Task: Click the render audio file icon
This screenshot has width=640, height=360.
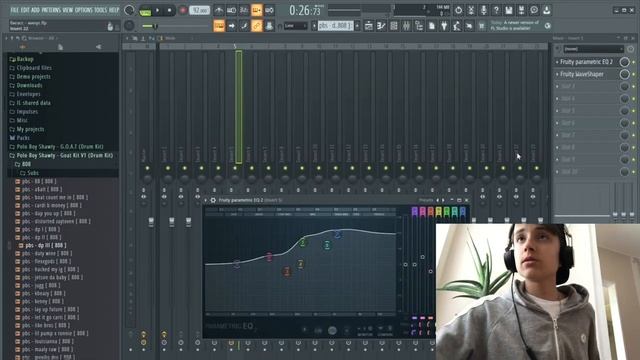Action: [x=521, y=10]
